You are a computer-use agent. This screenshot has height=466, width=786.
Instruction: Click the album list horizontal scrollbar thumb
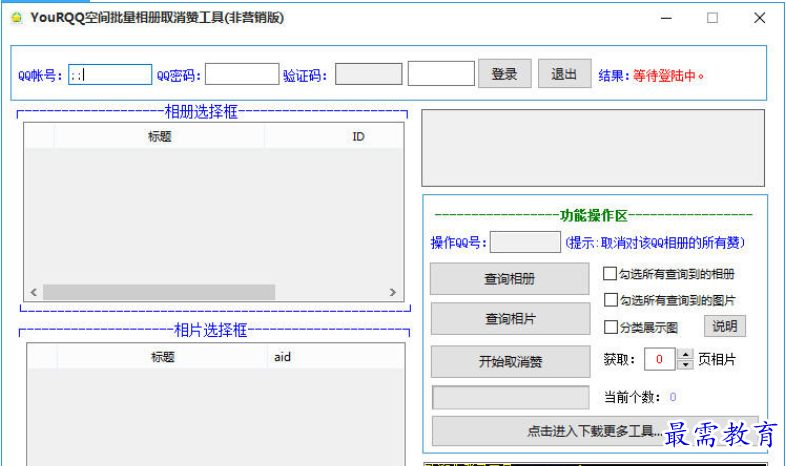pyautogui.click(x=159, y=292)
